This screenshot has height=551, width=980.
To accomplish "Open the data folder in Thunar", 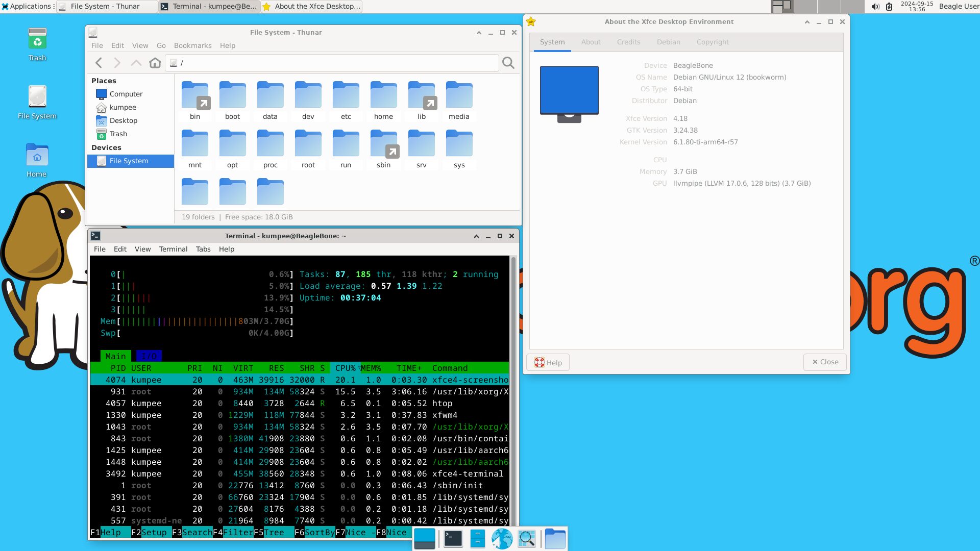I will (x=270, y=100).
